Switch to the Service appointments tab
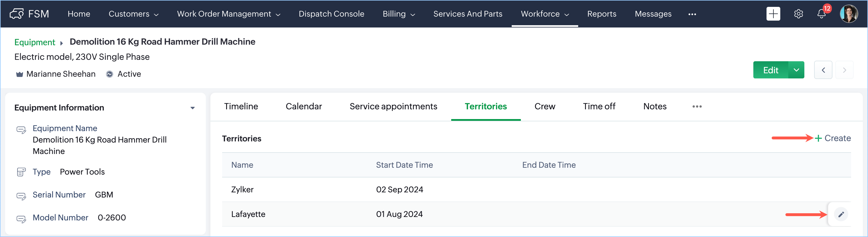This screenshot has width=868, height=237. click(x=393, y=106)
